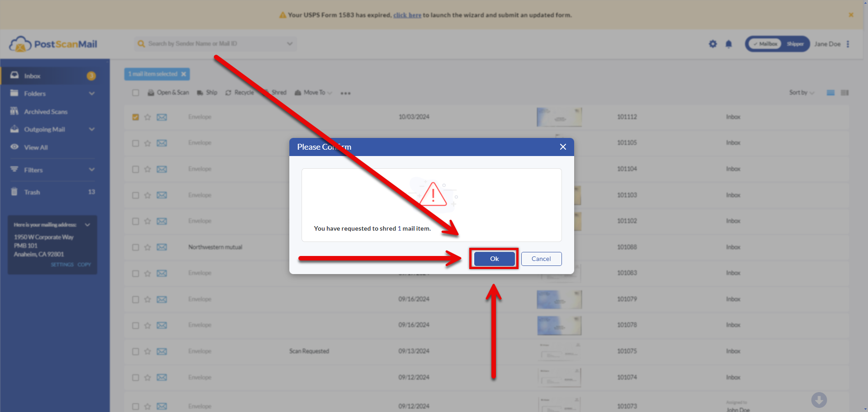Copy the mailing address
Viewport: 868px width, 412px height.
click(84, 265)
